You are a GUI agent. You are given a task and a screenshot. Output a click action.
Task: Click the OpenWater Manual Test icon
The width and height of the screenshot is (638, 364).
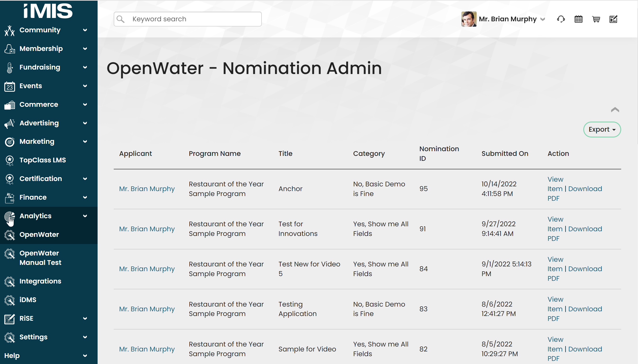coord(9,253)
